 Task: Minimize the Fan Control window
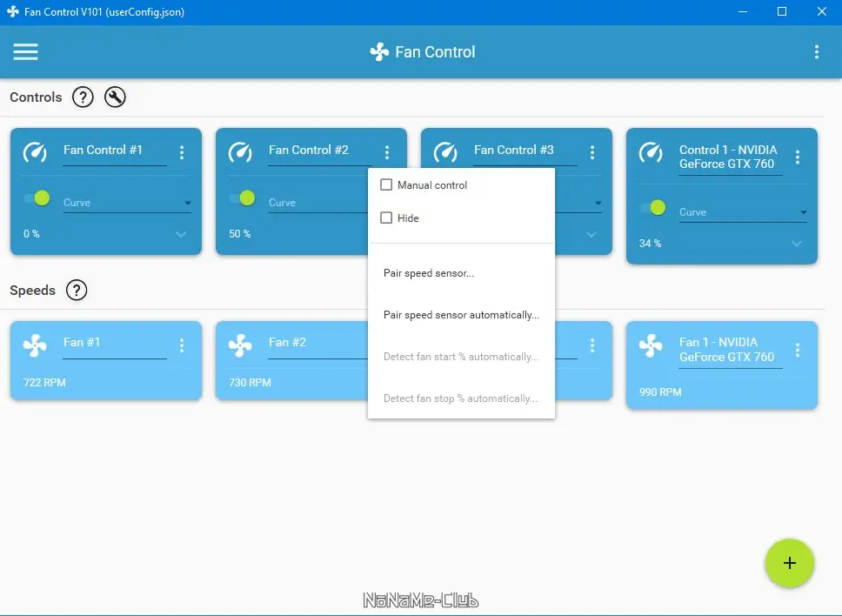(x=743, y=11)
